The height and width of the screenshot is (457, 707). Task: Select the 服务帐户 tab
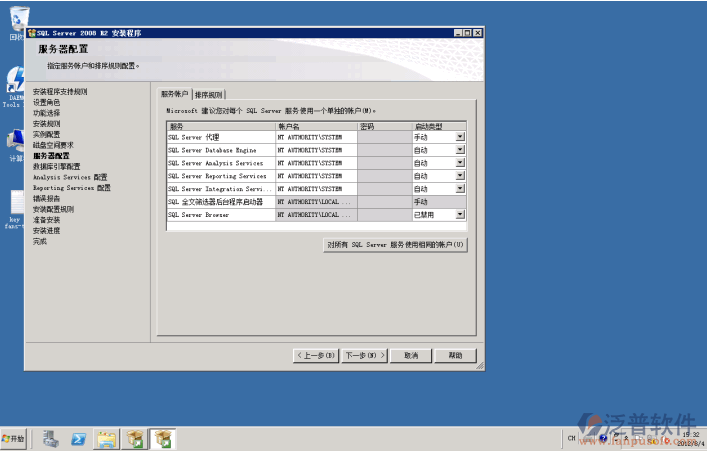[175, 94]
